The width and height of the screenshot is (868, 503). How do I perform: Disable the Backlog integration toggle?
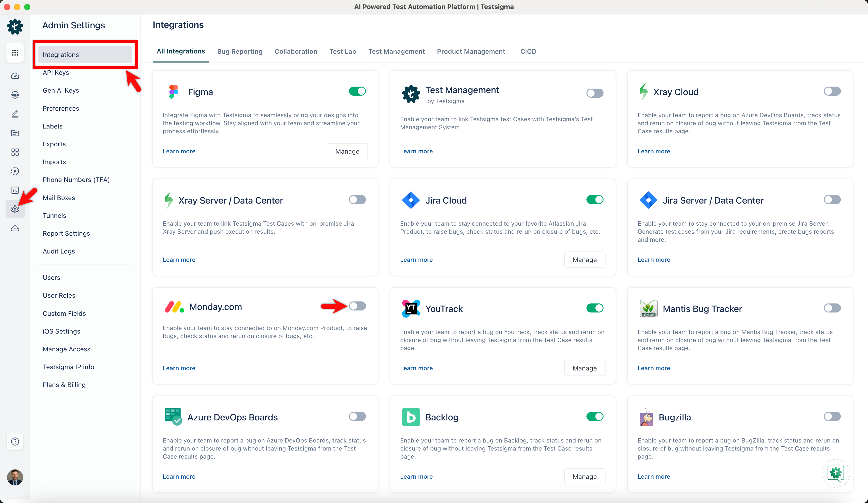tap(594, 417)
